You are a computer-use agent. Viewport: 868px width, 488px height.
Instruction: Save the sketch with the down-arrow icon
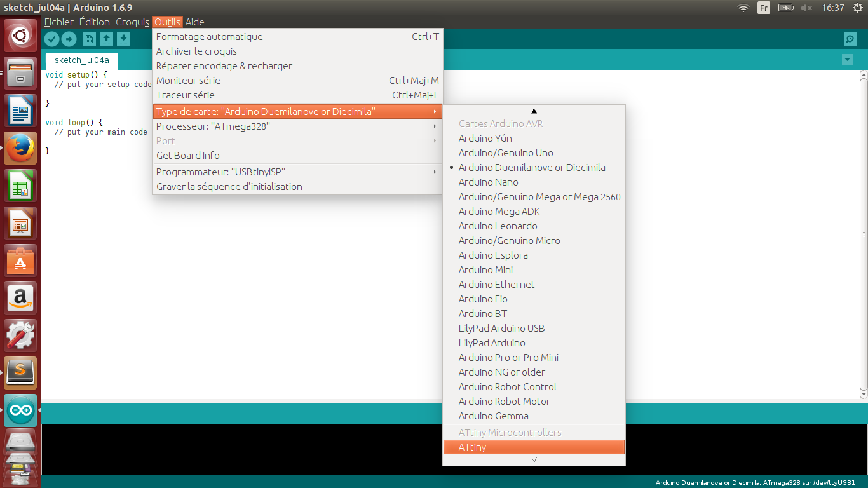point(123,39)
